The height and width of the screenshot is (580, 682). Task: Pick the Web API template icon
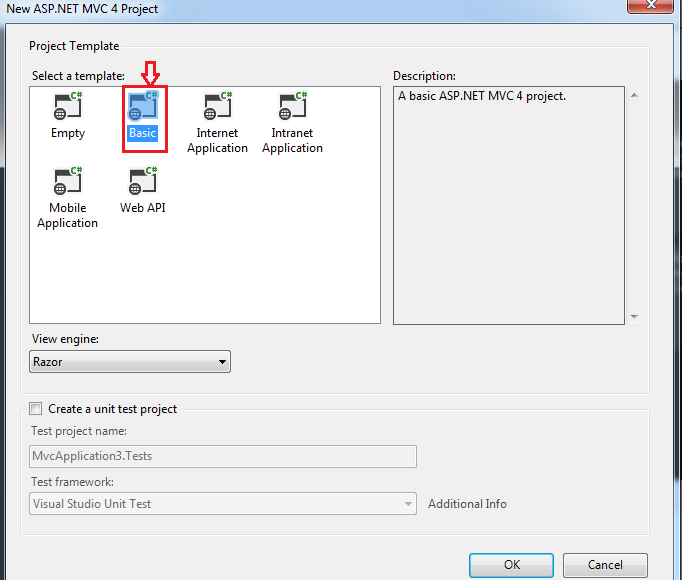click(x=143, y=181)
